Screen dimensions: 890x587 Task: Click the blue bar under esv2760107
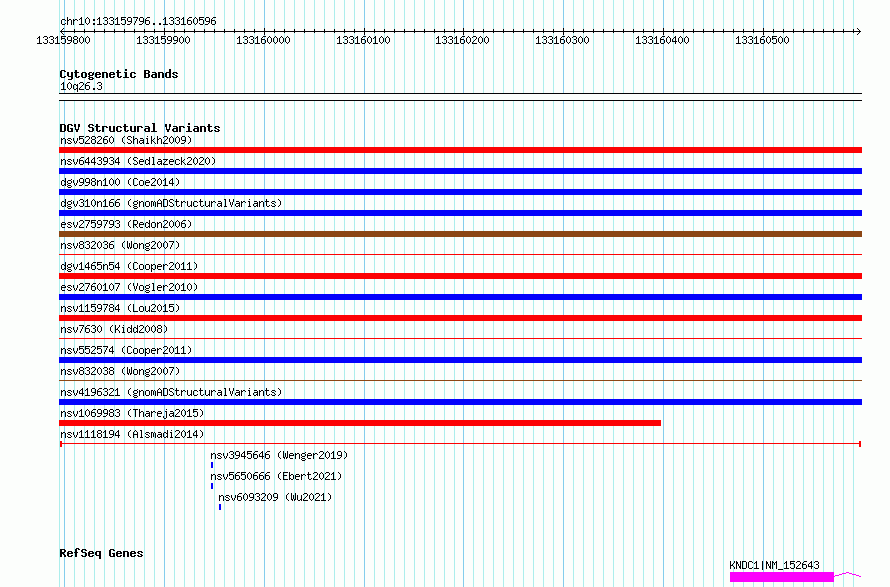pos(460,297)
